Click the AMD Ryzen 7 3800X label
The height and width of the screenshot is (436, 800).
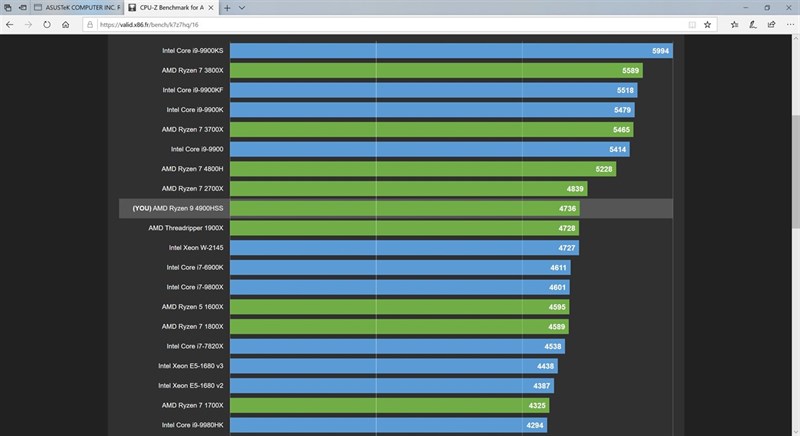pos(192,70)
